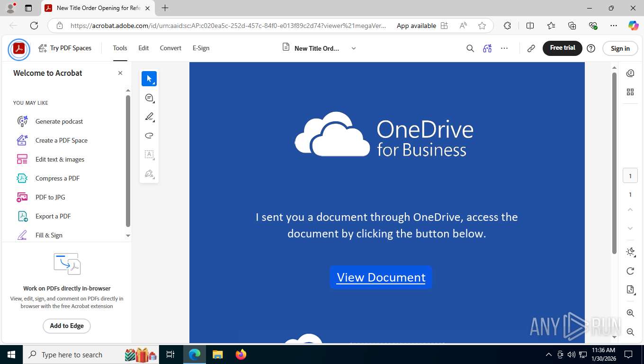Viewport: 644px width, 364px height.
Task: Go to next page with down chevron
Action: click(630, 228)
